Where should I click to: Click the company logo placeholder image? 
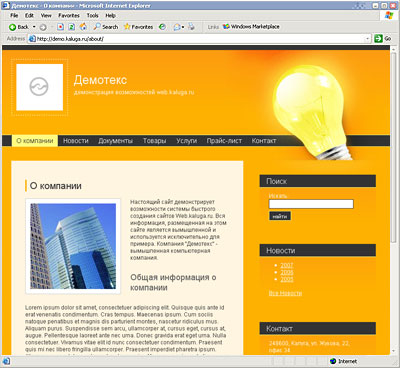tap(40, 87)
